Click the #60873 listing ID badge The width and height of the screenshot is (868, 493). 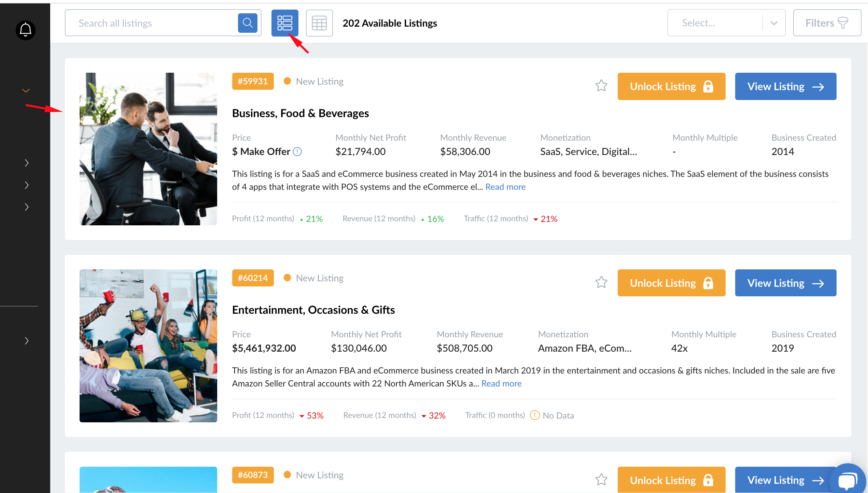[253, 475]
